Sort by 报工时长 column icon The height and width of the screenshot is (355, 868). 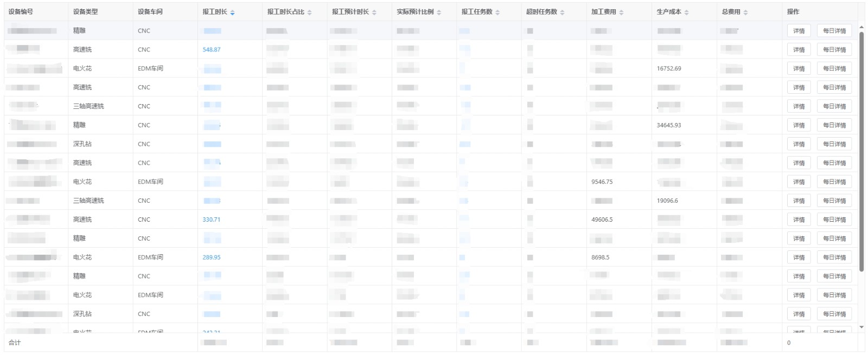coord(232,12)
